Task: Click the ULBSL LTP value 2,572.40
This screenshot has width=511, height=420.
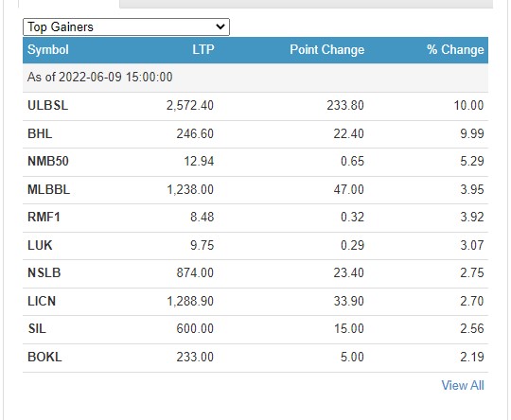Action: tap(190, 106)
